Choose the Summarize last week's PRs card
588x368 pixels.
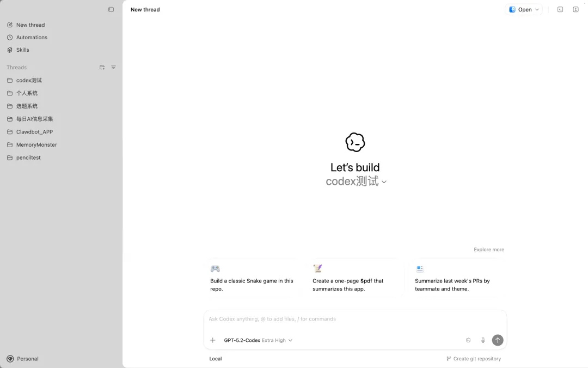pos(457,278)
